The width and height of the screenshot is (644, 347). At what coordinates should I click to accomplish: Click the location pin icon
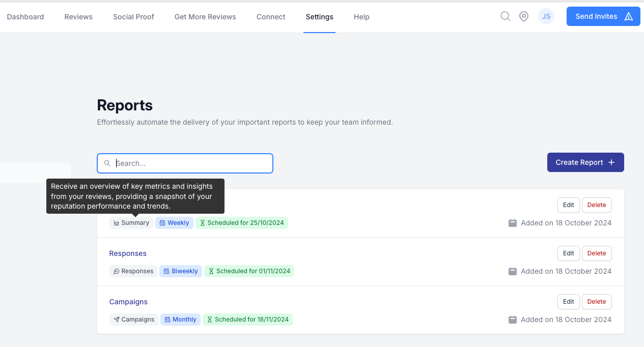pyautogui.click(x=523, y=16)
